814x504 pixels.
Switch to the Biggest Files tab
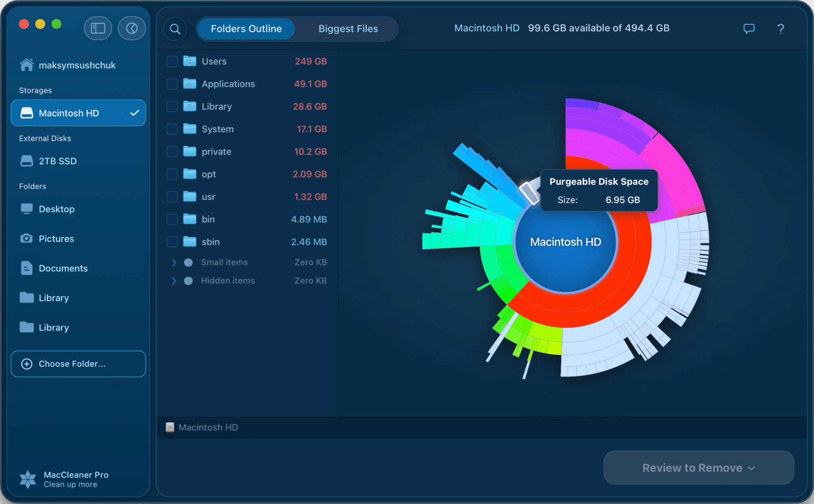coord(348,29)
